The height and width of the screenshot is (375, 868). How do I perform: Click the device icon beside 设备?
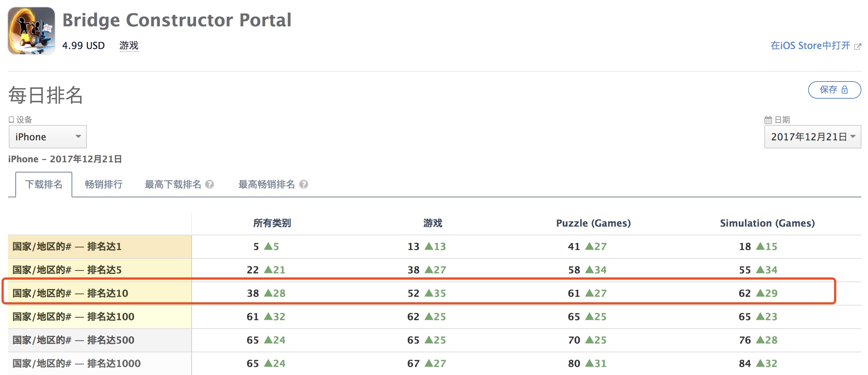[x=11, y=120]
